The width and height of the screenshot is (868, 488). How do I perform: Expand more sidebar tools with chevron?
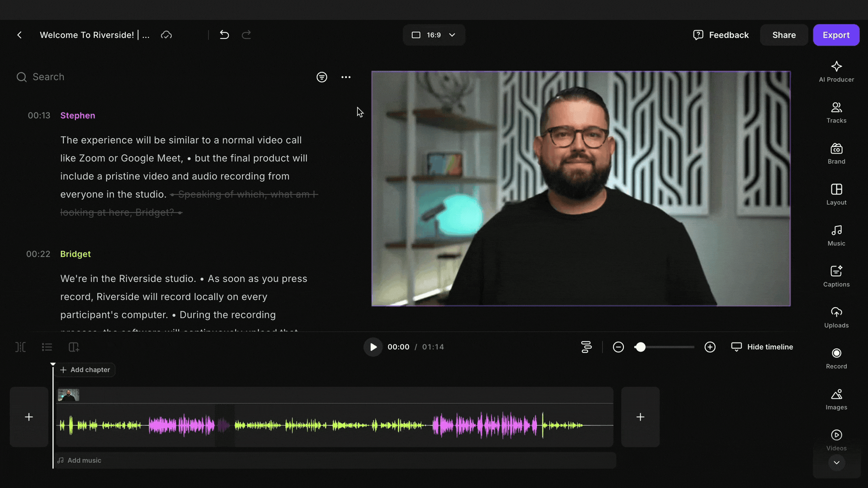point(836,463)
